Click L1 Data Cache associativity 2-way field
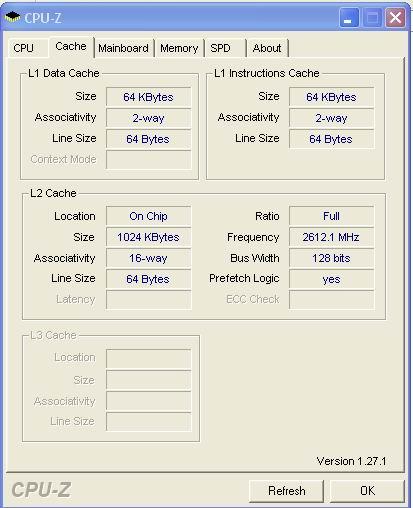This screenshot has width=413, height=508. pyautogui.click(x=148, y=118)
